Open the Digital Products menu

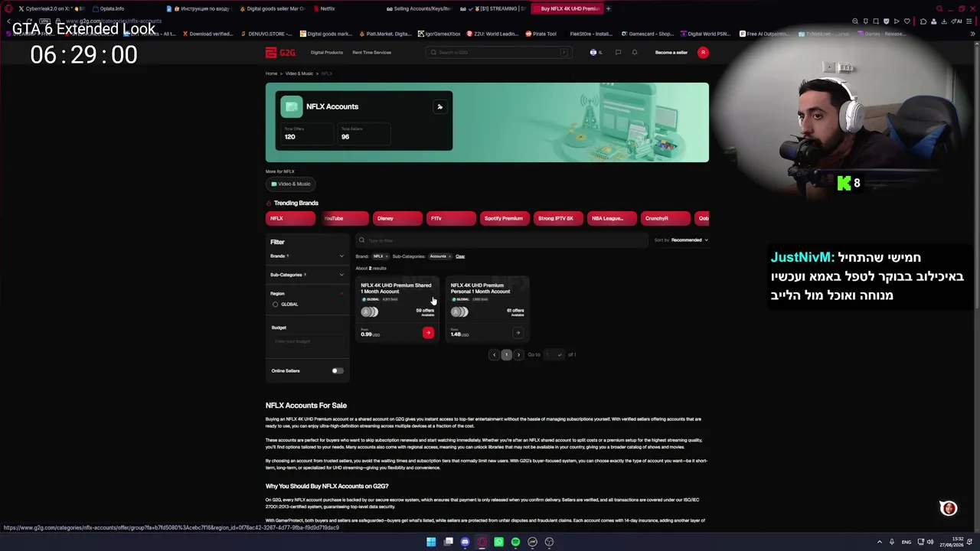pyautogui.click(x=327, y=53)
